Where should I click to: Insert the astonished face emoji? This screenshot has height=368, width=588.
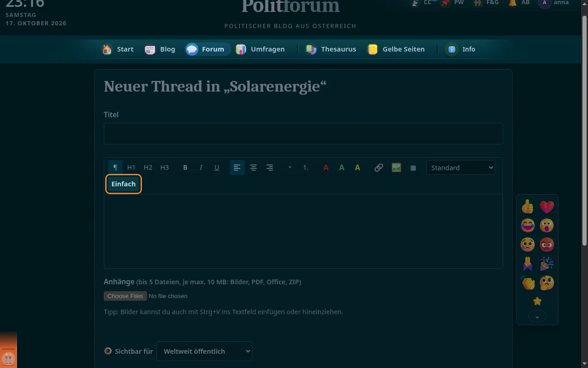547,226
